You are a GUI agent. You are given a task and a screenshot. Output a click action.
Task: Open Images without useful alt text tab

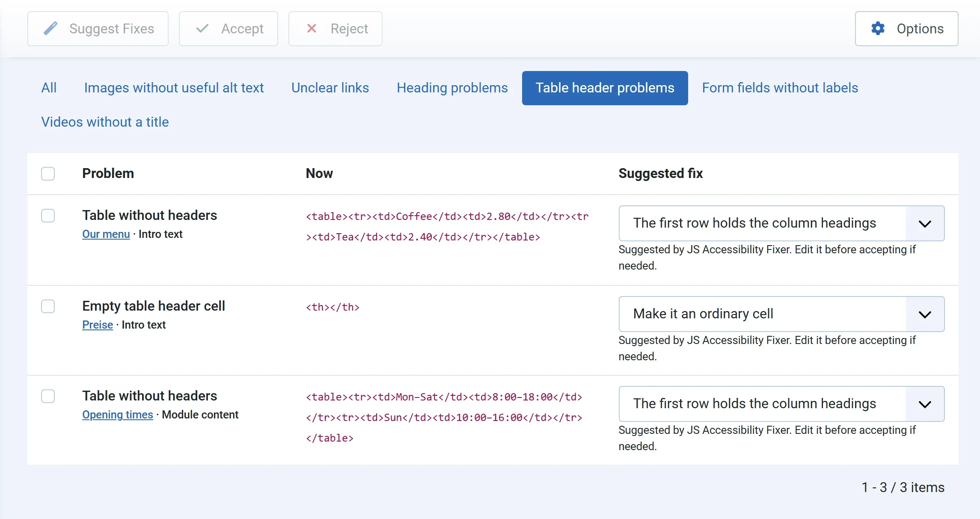point(174,88)
